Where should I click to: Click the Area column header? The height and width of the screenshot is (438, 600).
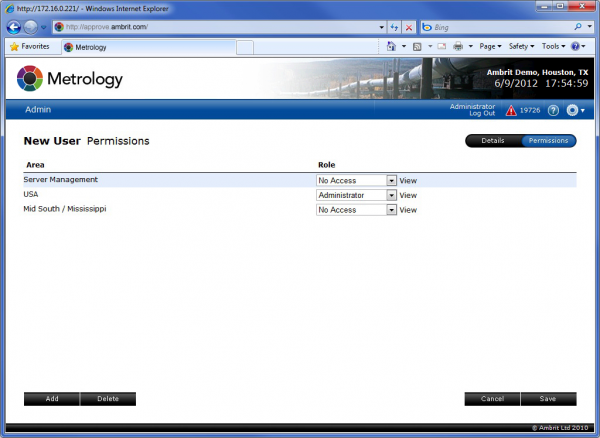coord(35,165)
